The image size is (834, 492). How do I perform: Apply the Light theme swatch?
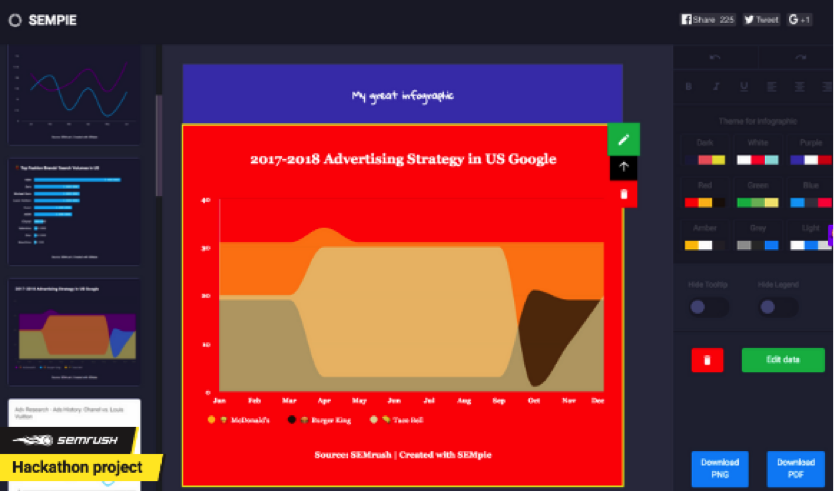click(810, 237)
